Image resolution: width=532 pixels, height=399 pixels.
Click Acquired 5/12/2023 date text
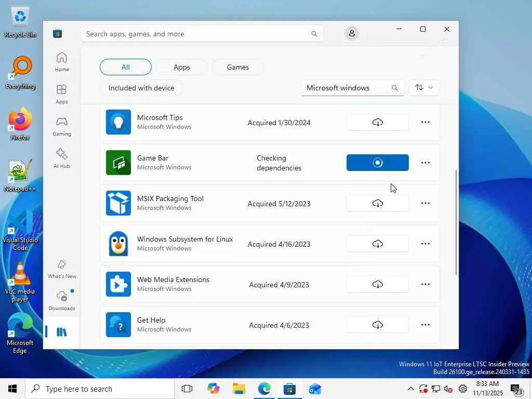pos(279,204)
